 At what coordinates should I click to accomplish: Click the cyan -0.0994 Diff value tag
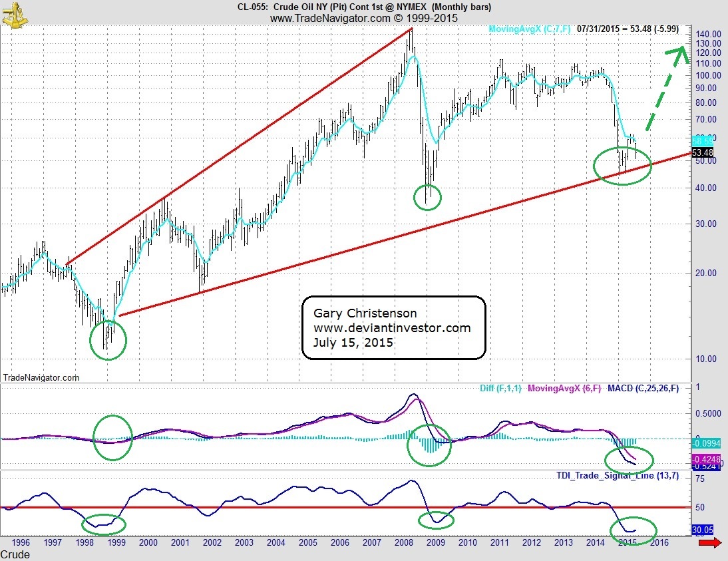(x=706, y=443)
